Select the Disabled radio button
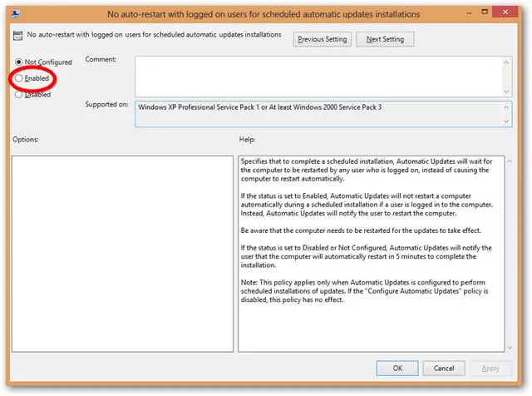Image resolution: width=532 pixels, height=396 pixels. pos(18,95)
